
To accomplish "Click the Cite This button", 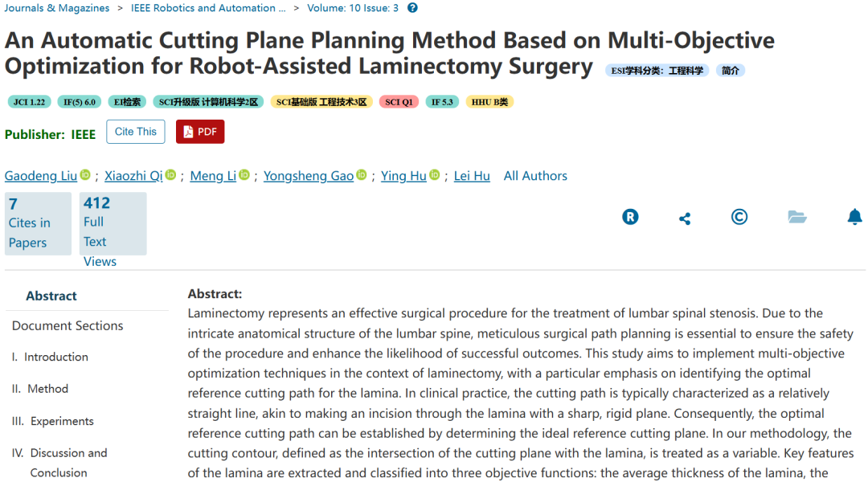I will [135, 132].
